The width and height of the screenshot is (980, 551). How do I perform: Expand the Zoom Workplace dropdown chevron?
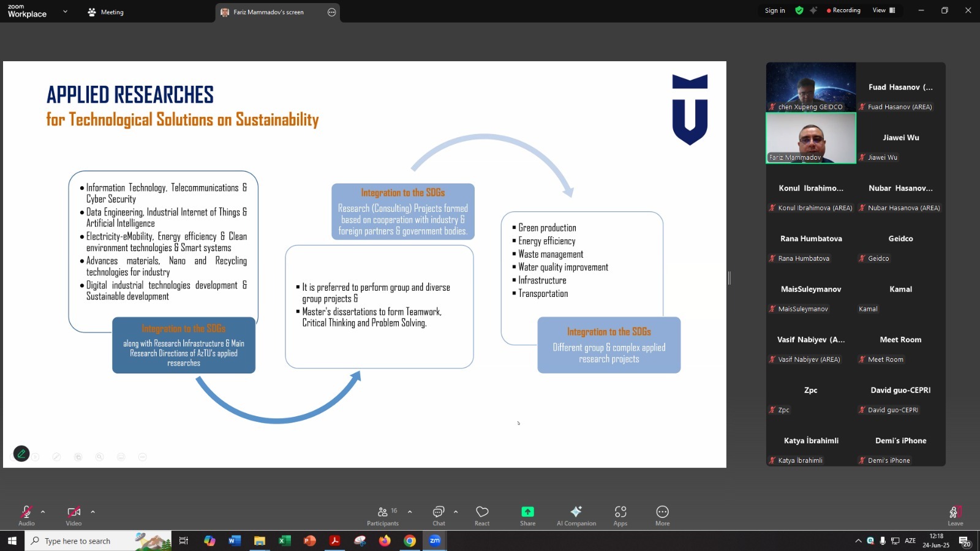pos(65,12)
